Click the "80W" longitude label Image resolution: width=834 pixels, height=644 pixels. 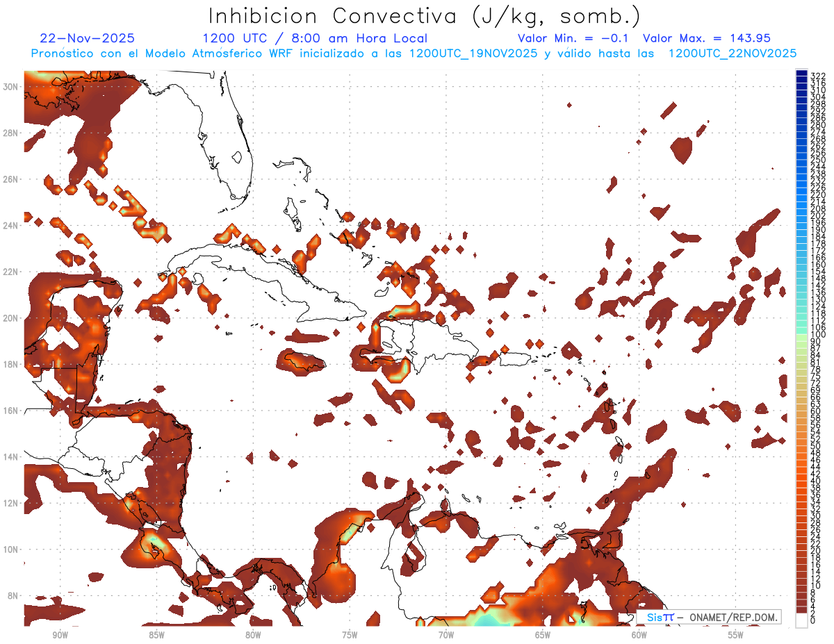pos(253,635)
